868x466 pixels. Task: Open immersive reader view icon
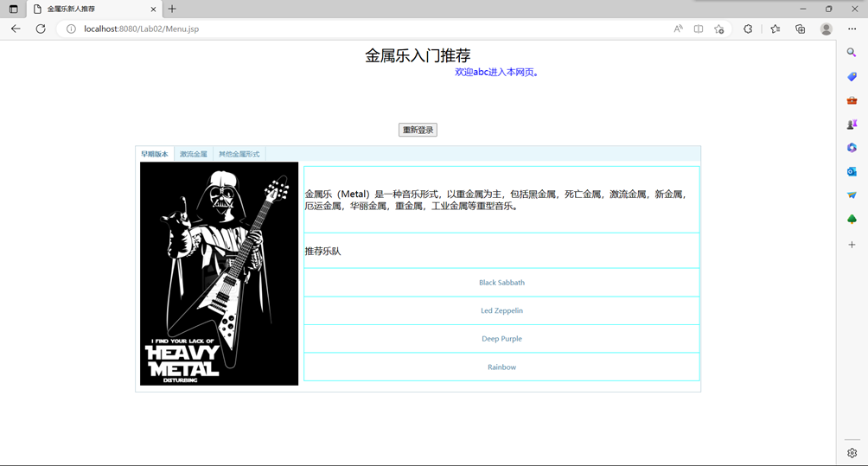click(x=699, y=29)
